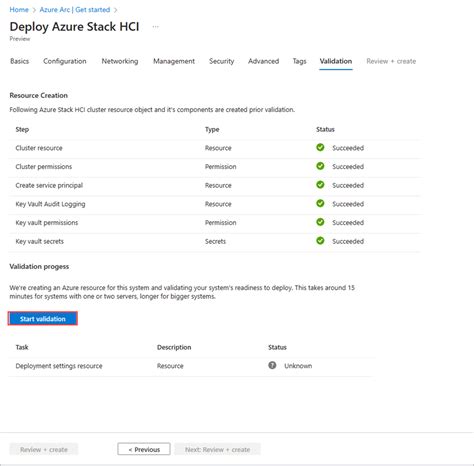
Task: Click the Unknown status question mark icon
Action: point(272,365)
